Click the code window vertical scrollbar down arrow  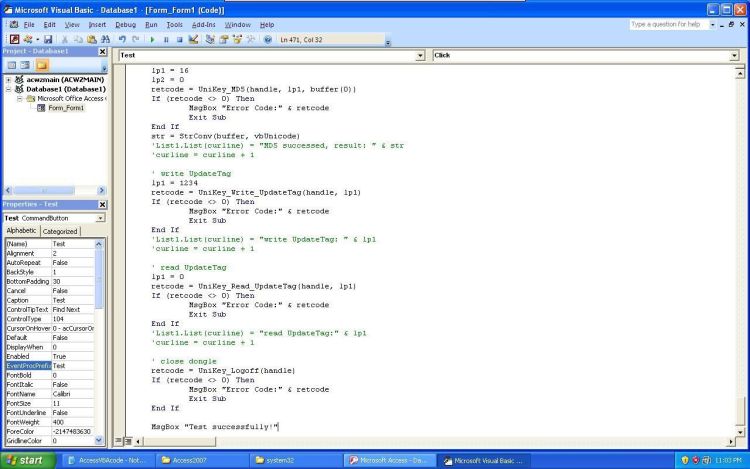click(x=740, y=432)
